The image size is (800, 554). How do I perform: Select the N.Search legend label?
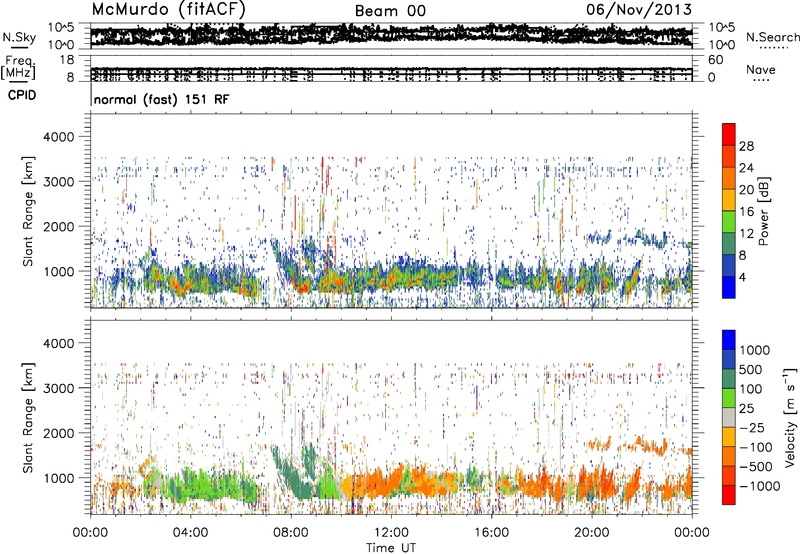click(x=772, y=37)
